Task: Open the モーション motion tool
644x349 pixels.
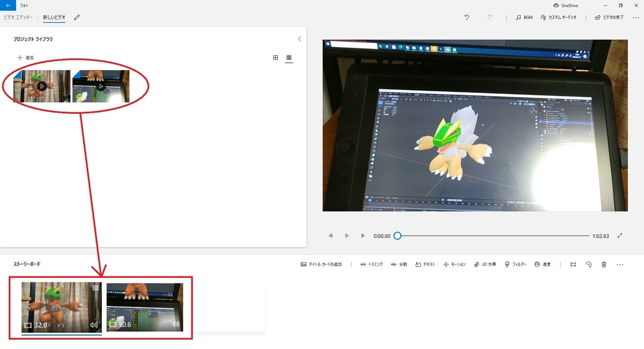Action: coord(455,265)
